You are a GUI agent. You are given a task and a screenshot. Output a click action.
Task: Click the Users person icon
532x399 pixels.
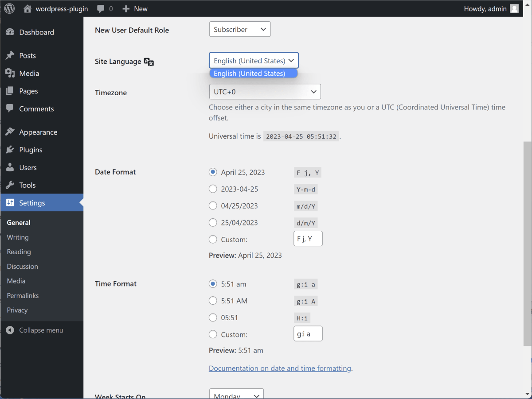coord(10,167)
